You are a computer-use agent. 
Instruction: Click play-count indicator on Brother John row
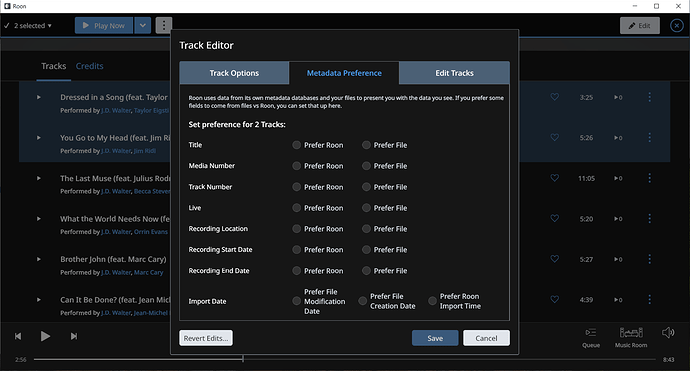[618, 259]
